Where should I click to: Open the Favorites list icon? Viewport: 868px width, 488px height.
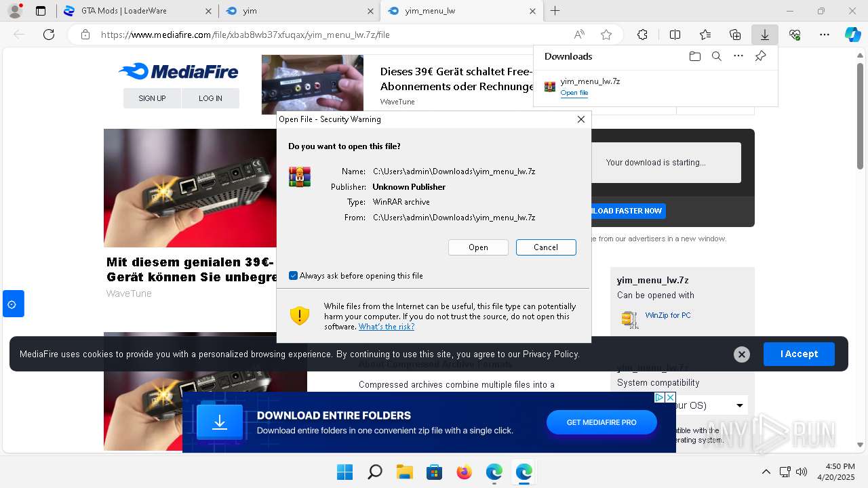(x=705, y=35)
